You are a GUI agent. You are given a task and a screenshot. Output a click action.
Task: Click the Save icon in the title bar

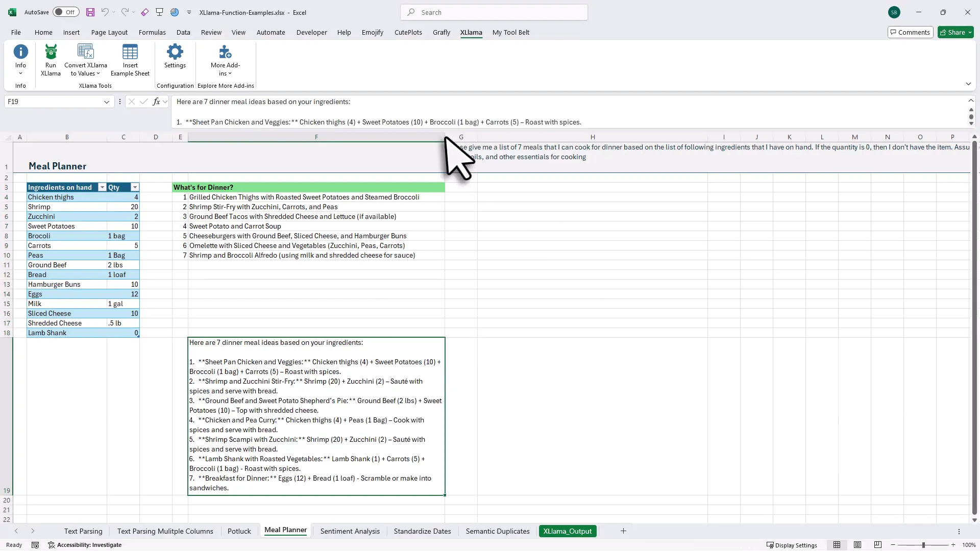point(90,12)
